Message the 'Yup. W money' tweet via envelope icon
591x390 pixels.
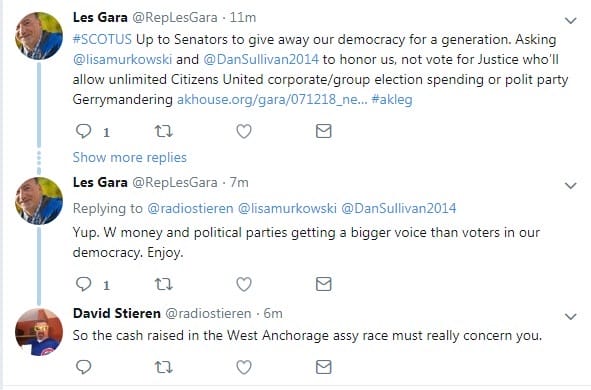[x=323, y=284]
